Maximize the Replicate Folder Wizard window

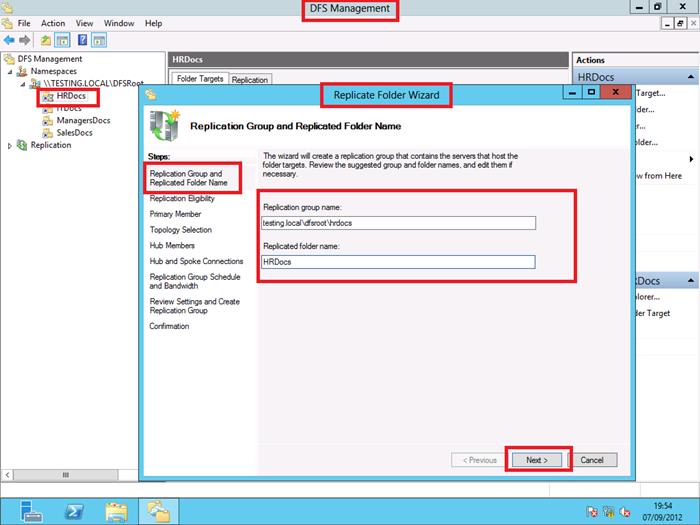point(592,92)
